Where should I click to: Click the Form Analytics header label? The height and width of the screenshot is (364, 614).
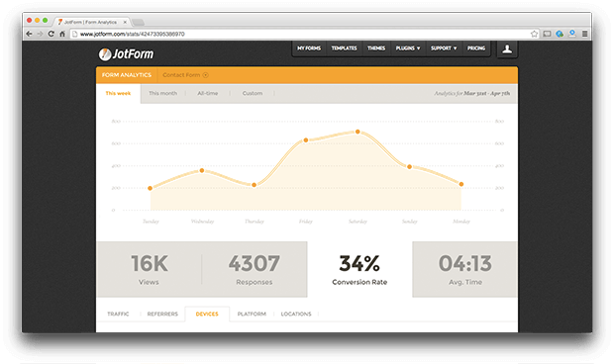[x=127, y=75]
